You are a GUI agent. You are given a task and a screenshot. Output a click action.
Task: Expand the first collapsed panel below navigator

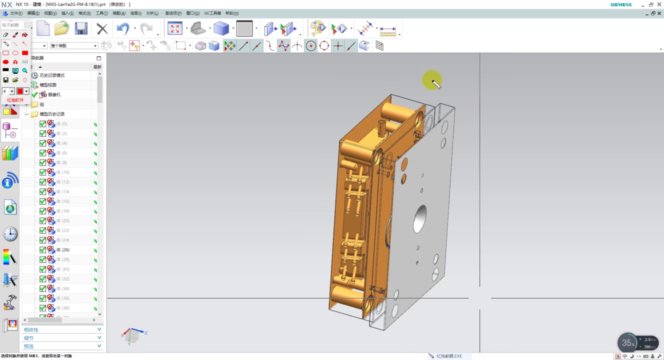(x=62, y=330)
